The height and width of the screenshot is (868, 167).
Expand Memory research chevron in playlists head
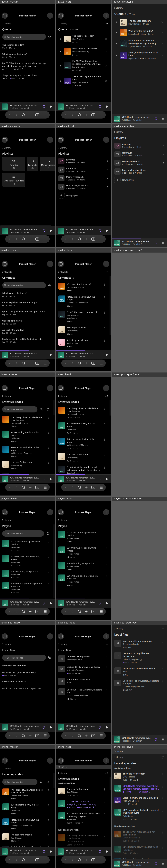[108, 178]
